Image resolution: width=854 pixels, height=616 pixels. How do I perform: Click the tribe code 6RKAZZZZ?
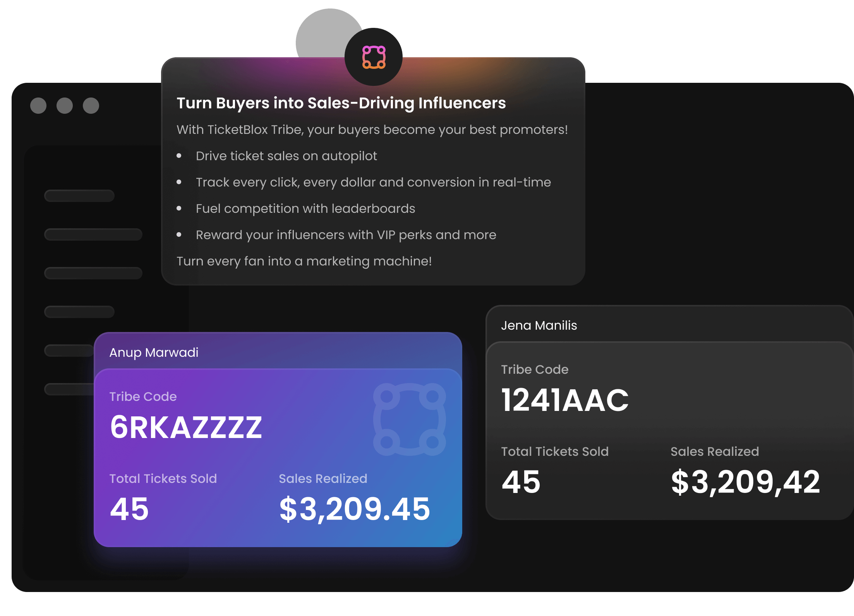[186, 428]
